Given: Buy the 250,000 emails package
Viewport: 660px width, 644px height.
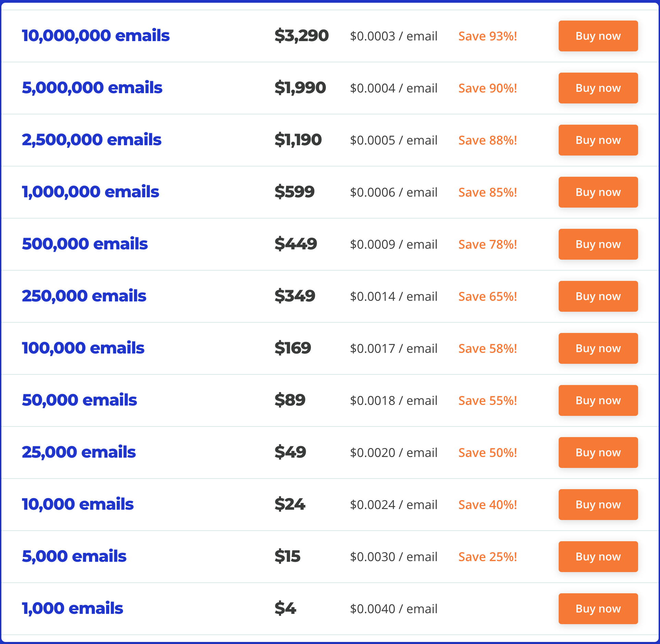Looking at the screenshot, I should (x=598, y=296).
